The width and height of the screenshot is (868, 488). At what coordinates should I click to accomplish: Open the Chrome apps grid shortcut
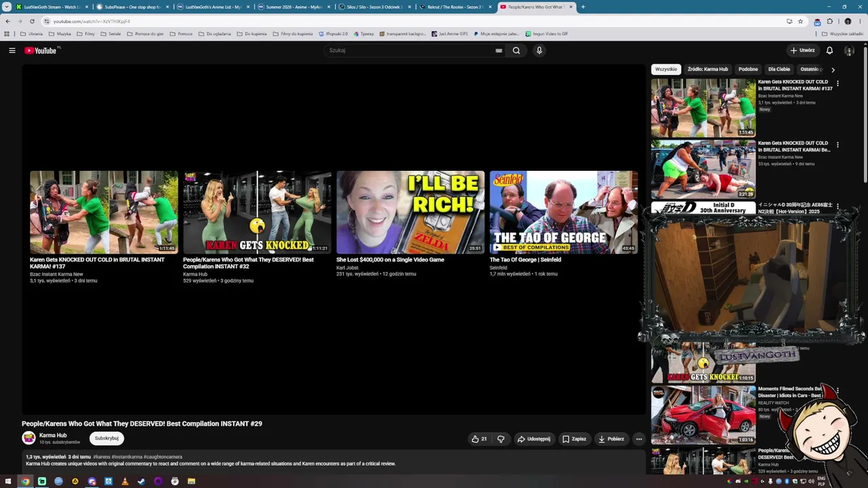point(7,33)
